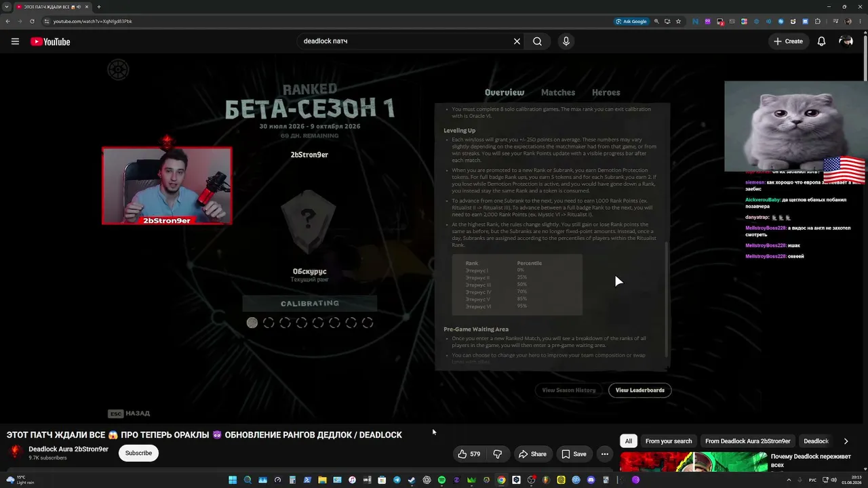Click the video title text

pyautogui.click(x=204, y=435)
